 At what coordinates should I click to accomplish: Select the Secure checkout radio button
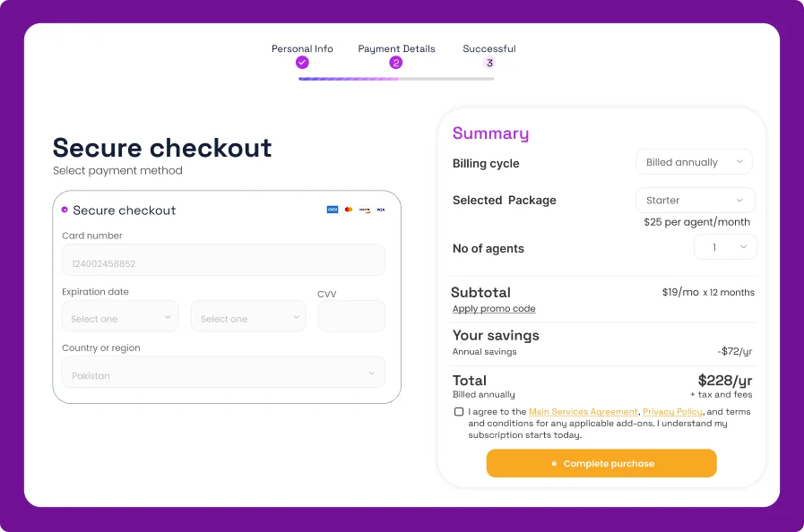(x=65, y=210)
